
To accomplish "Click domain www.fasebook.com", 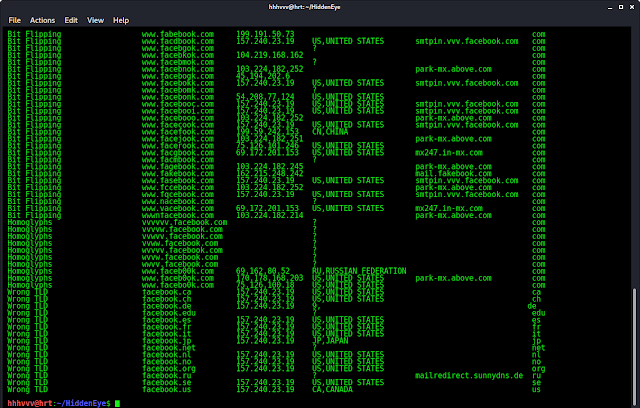I will pos(178,180).
